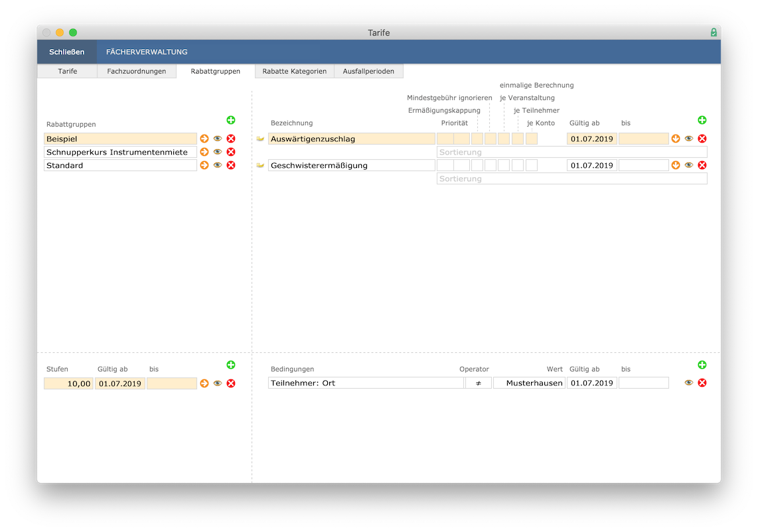
Task: Toggle eye icon for Stufe 10,00
Action: point(218,383)
